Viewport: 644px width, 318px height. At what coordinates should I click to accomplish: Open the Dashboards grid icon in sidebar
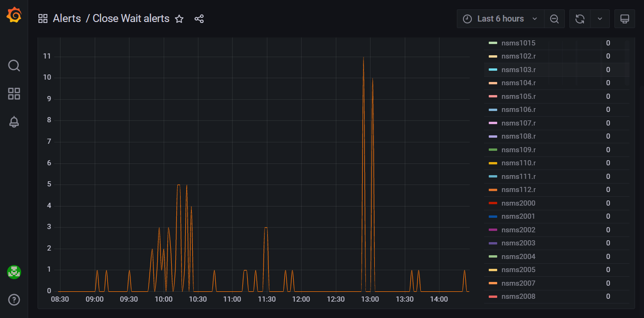(14, 94)
